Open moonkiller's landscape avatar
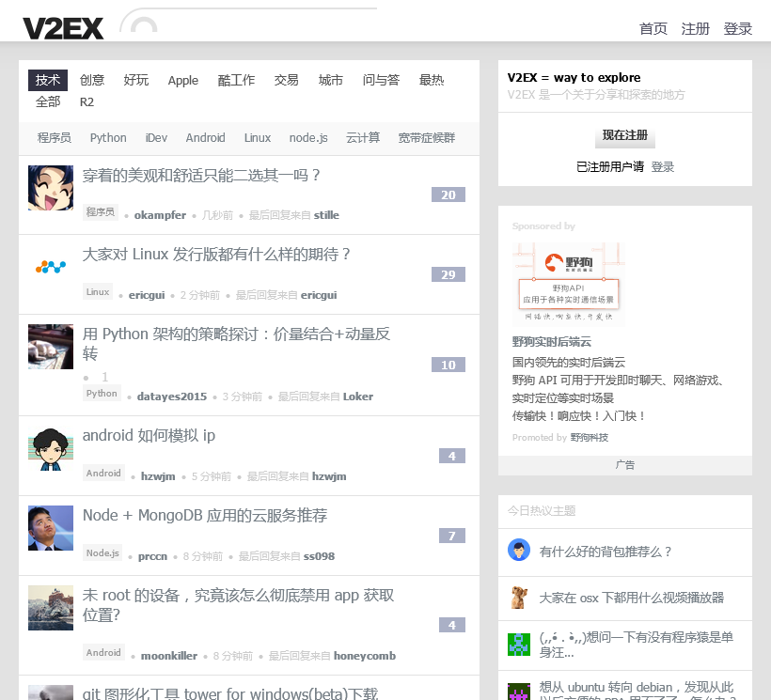The width and height of the screenshot is (771, 700). [51, 608]
